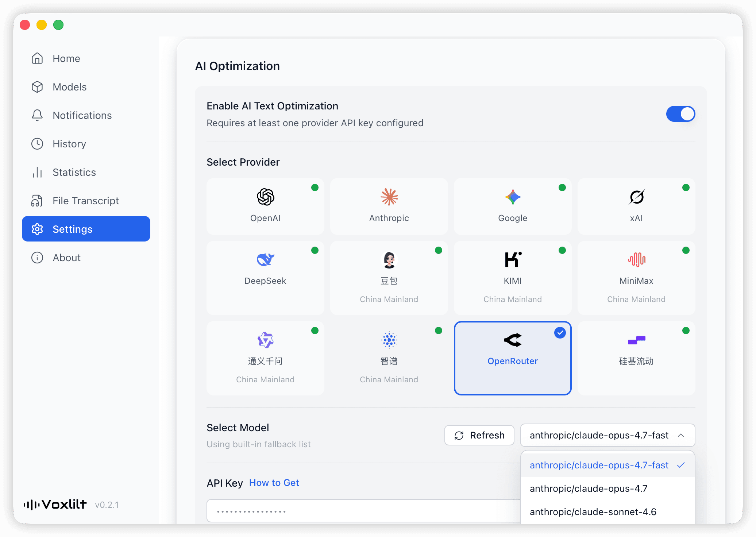Click the OpenRouter arrow logo
The image size is (756, 537).
(513, 340)
